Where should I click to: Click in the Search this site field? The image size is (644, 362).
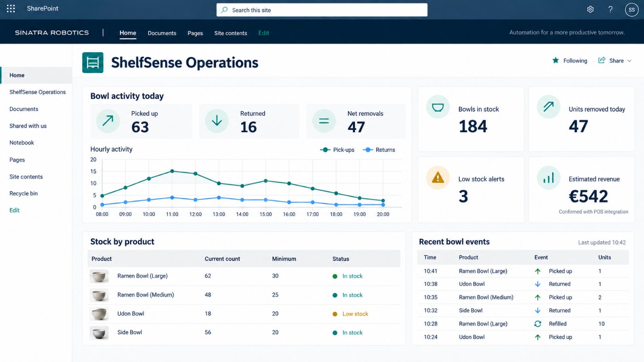pyautogui.click(x=322, y=10)
